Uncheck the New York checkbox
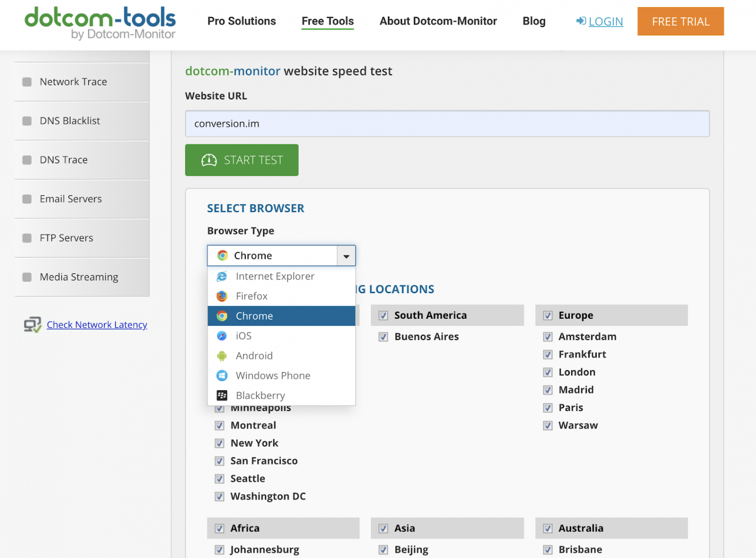This screenshot has height=558, width=756. pyautogui.click(x=219, y=443)
